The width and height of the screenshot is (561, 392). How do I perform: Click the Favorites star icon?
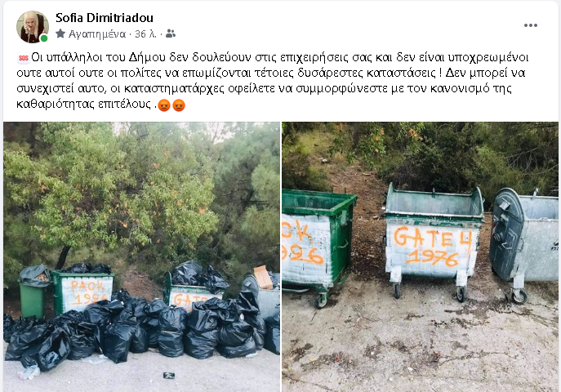coord(60,33)
